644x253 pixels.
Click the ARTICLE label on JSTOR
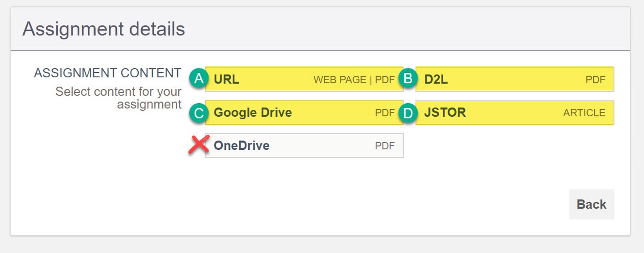coord(584,113)
